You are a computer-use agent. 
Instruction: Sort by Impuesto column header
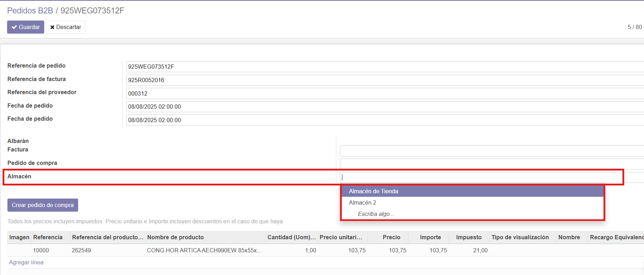tap(469, 237)
